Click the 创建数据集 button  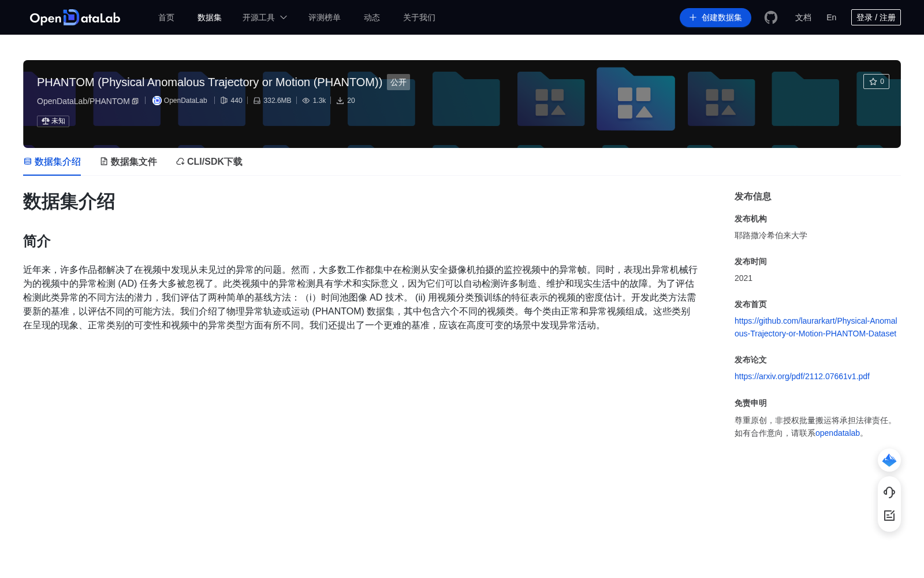tap(716, 17)
